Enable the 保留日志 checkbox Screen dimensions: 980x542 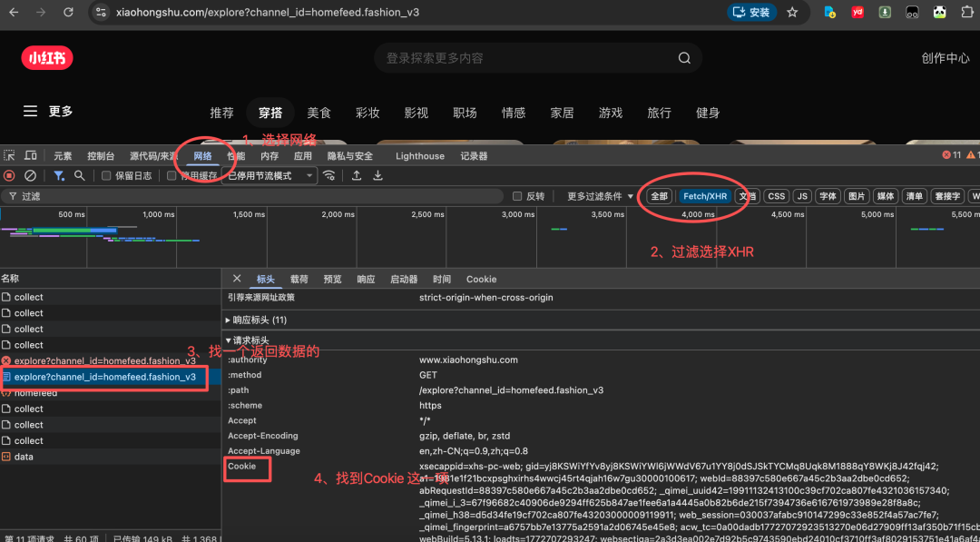[107, 175]
